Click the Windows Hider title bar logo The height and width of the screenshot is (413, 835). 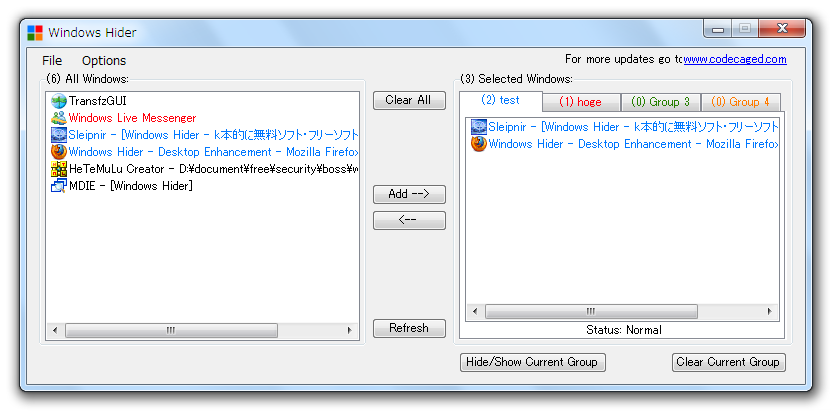point(35,33)
